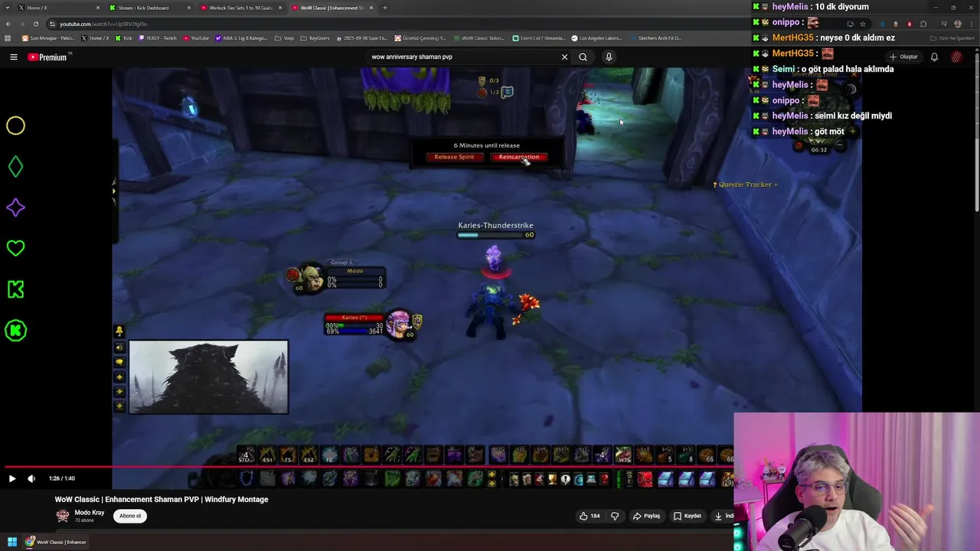Image resolution: width=980 pixels, height=551 pixels.
Task: Open Tüm Yer İşaretleri bookmarks folder
Action: [952, 37]
